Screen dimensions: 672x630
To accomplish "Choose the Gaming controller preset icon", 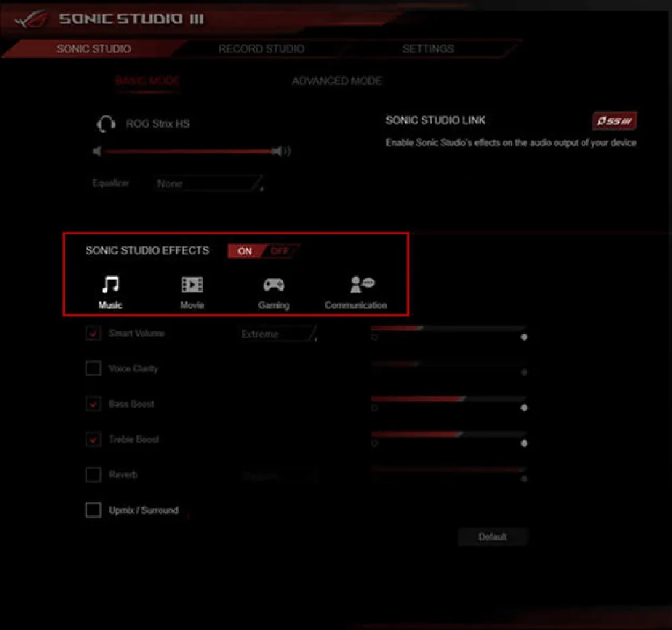I will (273, 285).
